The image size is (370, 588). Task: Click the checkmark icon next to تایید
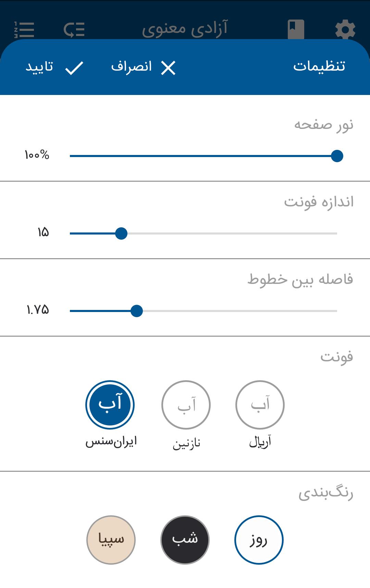(74, 68)
